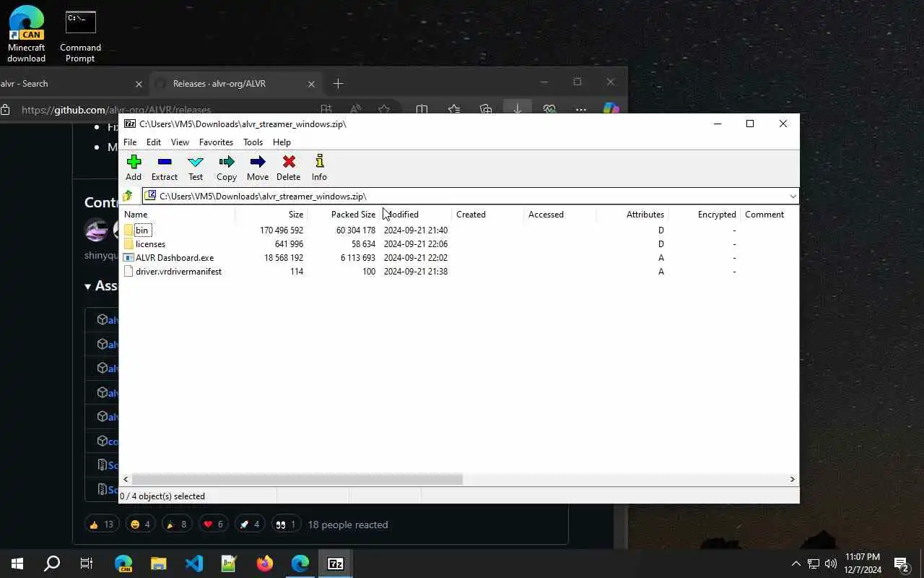Click the heart reaction with 6

213,525
